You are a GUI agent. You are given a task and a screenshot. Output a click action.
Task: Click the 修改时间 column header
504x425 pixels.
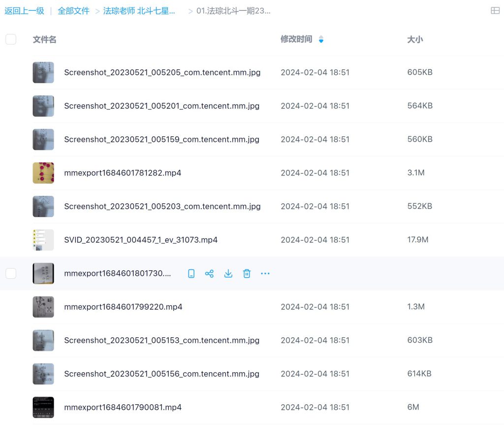pyautogui.click(x=296, y=39)
